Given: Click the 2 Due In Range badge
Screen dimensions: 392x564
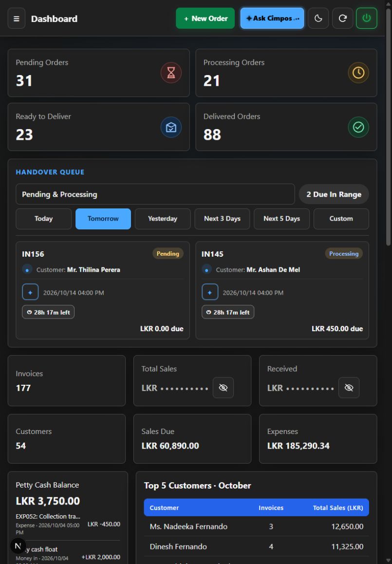Looking at the screenshot, I should [x=334, y=194].
